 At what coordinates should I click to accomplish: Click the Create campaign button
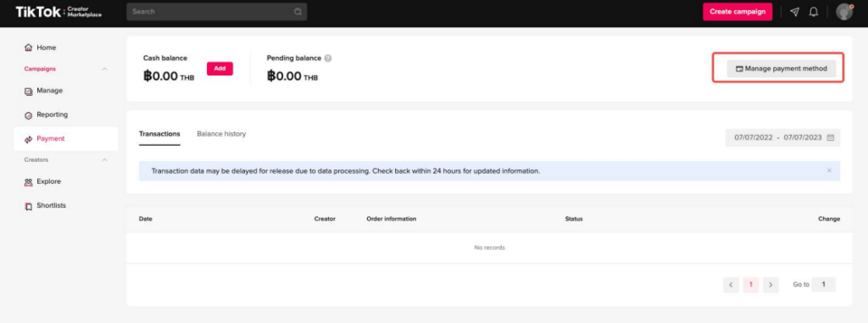click(737, 12)
